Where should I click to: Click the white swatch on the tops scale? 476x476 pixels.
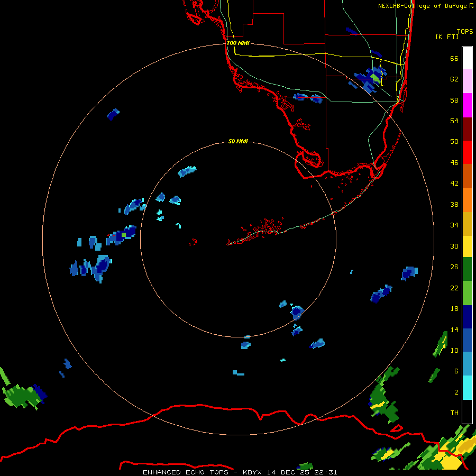pyautogui.click(x=467, y=58)
